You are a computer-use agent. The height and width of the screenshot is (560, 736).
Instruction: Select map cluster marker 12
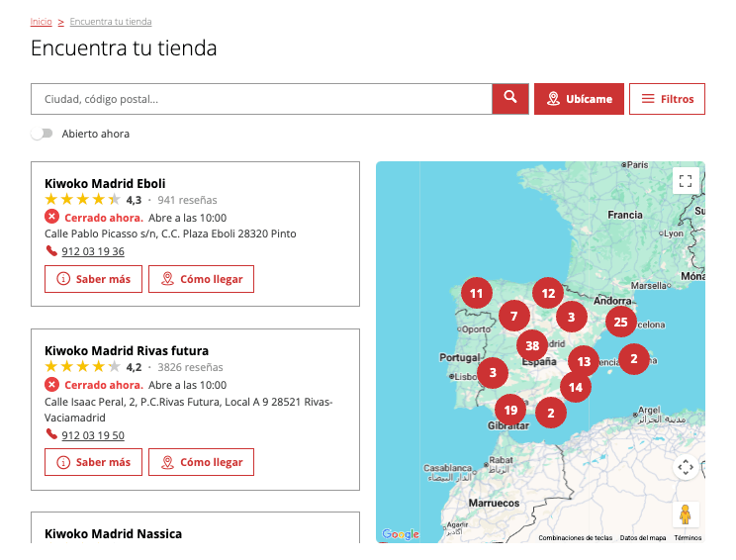point(548,294)
